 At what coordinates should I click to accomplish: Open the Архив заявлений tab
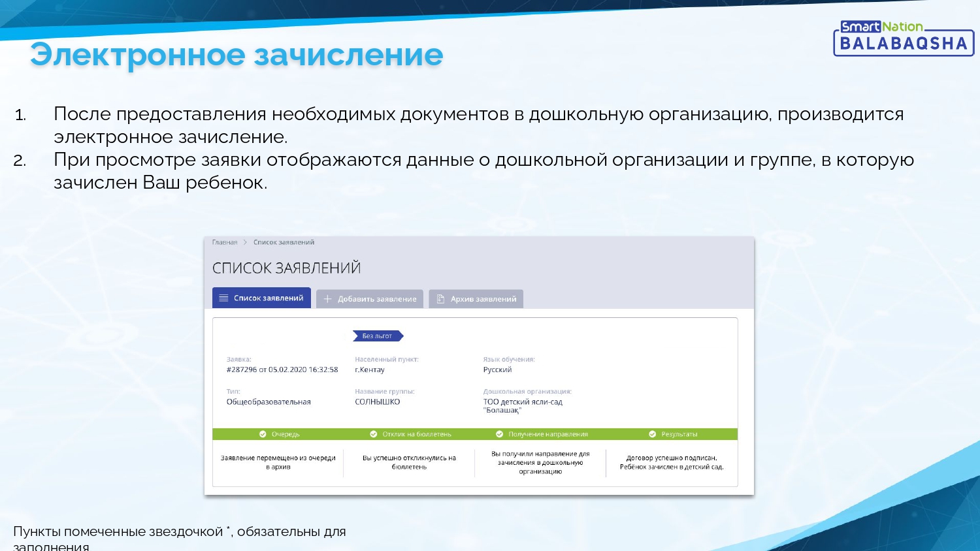tap(476, 299)
